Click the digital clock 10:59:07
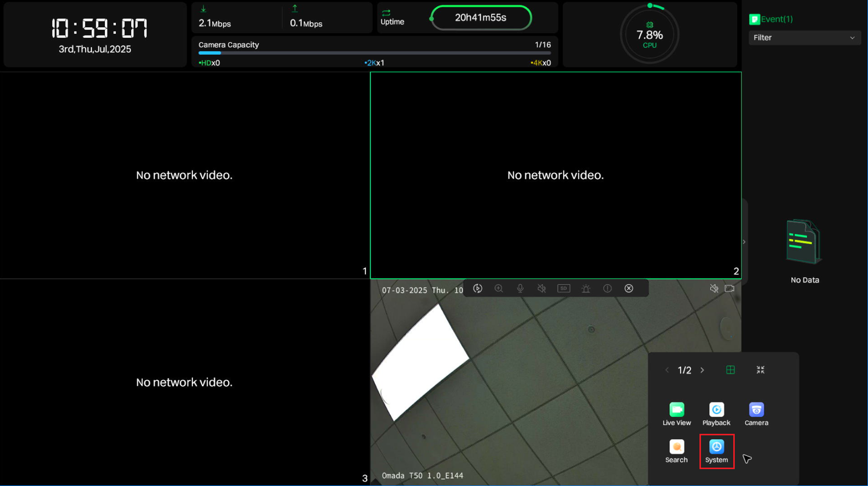The width and height of the screenshot is (868, 486). point(99,29)
